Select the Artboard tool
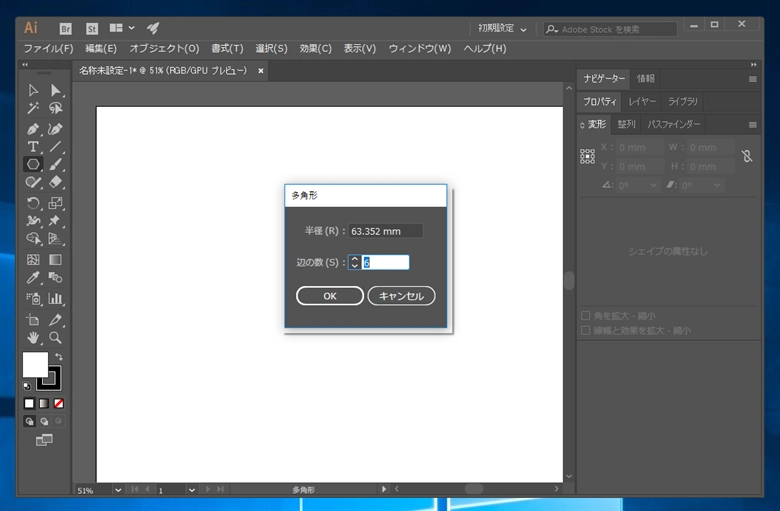Viewport: 780px width, 511px height. (33, 320)
